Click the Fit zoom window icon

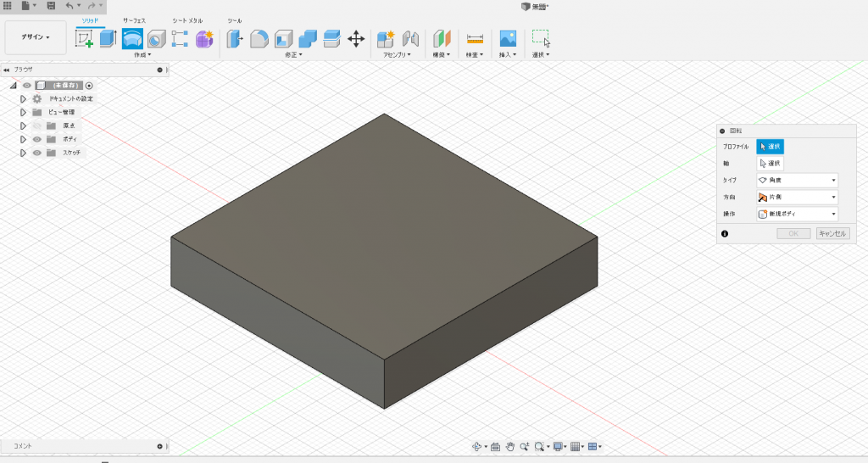tap(539, 446)
